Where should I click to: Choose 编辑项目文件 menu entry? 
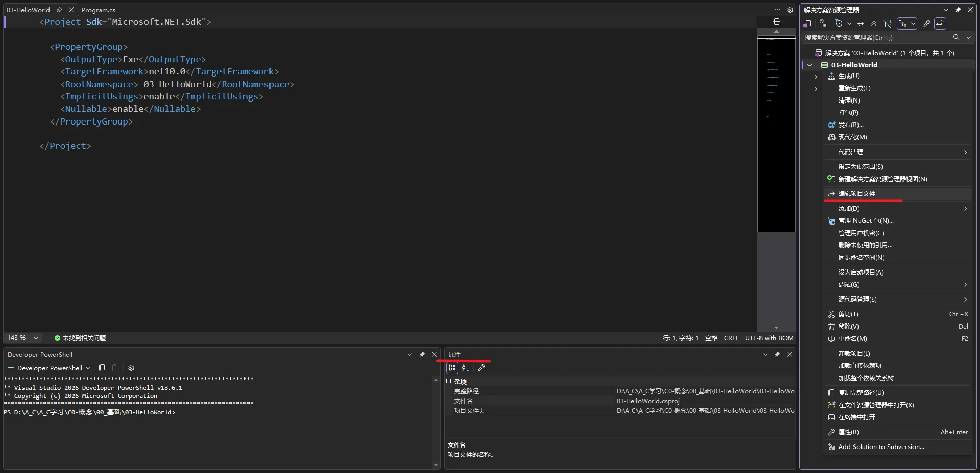coord(897,194)
